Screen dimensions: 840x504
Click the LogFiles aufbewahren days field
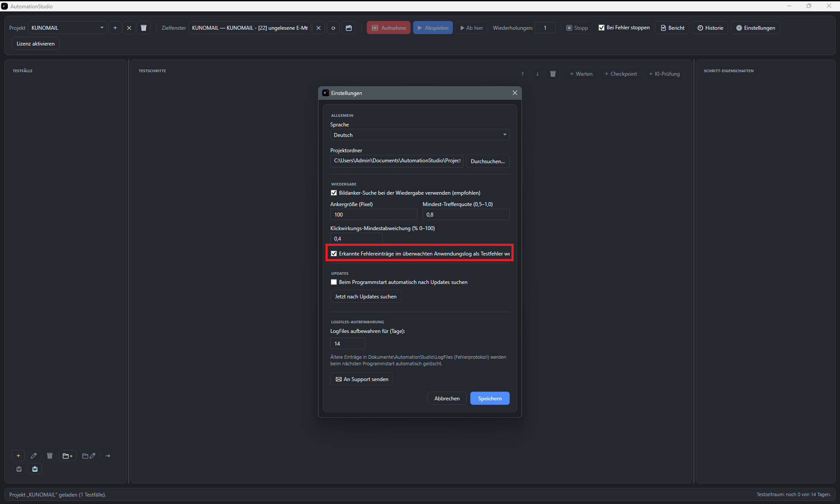click(347, 343)
